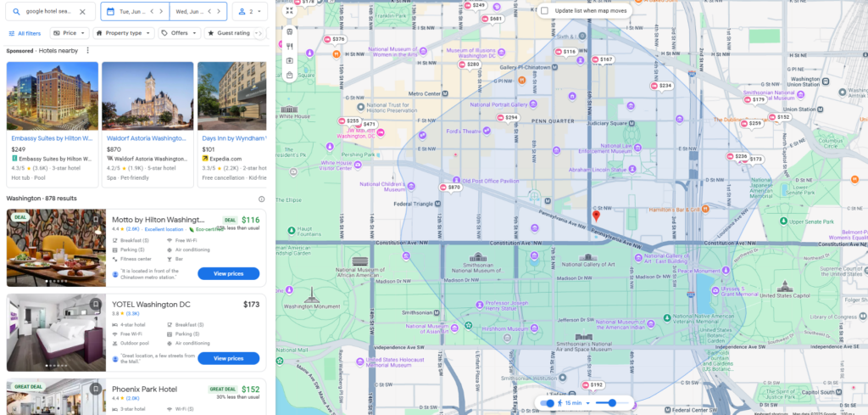Open check-in date calendar icon
The width and height of the screenshot is (868, 415).
[x=109, y=12]
